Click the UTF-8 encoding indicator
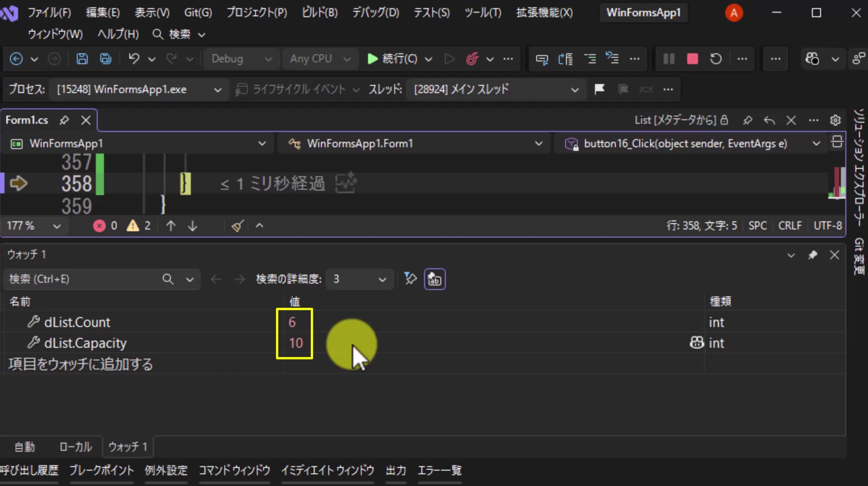 click(828, 225)
